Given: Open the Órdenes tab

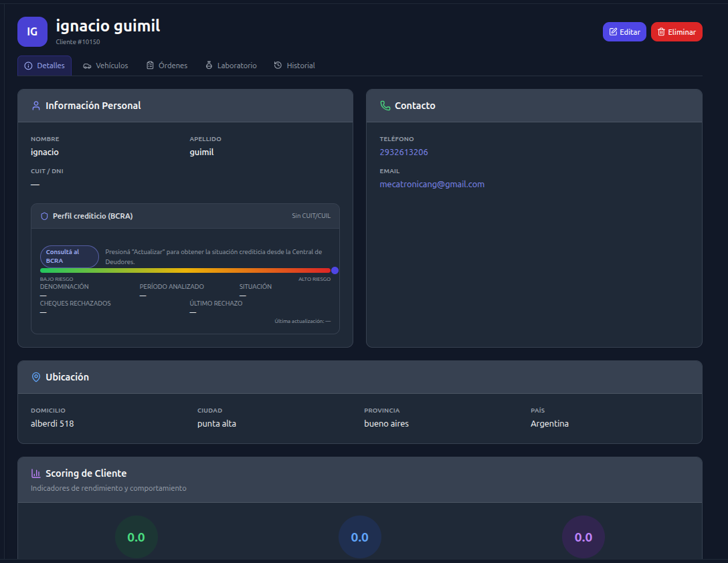Looking at the screenshot, I should click(x=167, y=66).
